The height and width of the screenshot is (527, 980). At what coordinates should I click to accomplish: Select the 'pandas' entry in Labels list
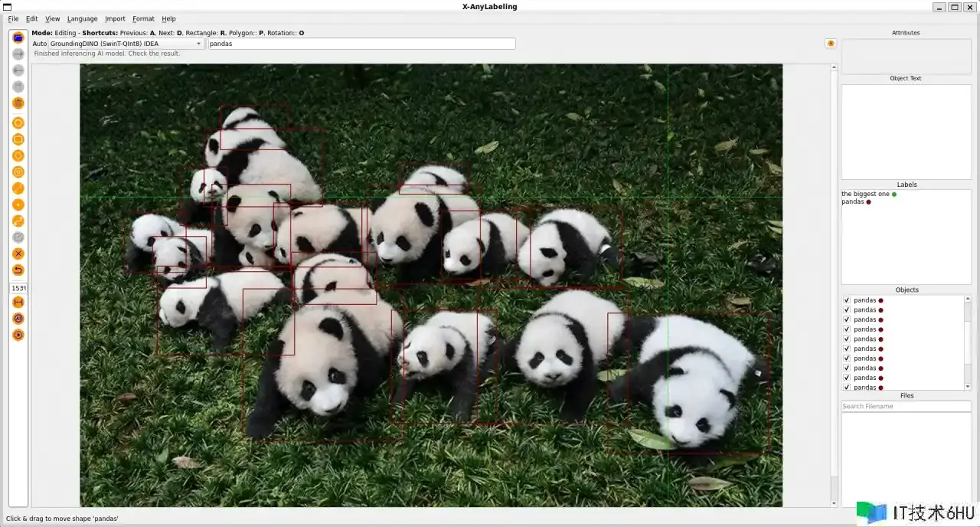[852, 201]
